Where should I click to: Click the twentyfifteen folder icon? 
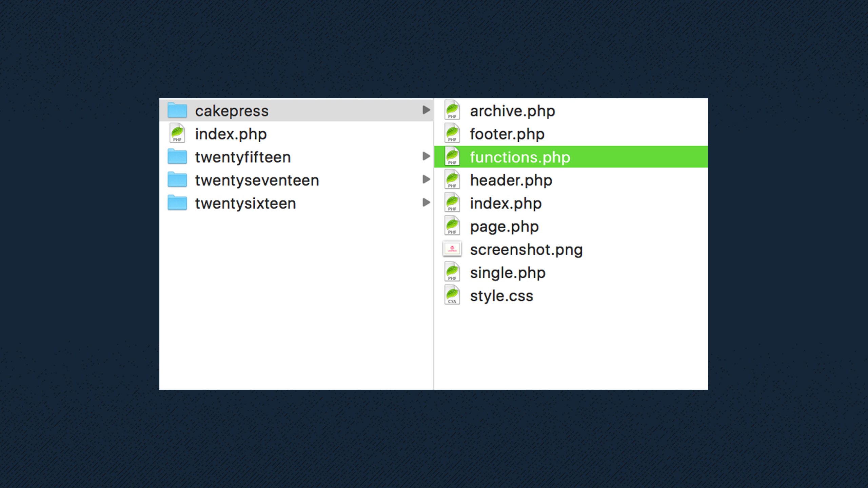tap(177, 157)
